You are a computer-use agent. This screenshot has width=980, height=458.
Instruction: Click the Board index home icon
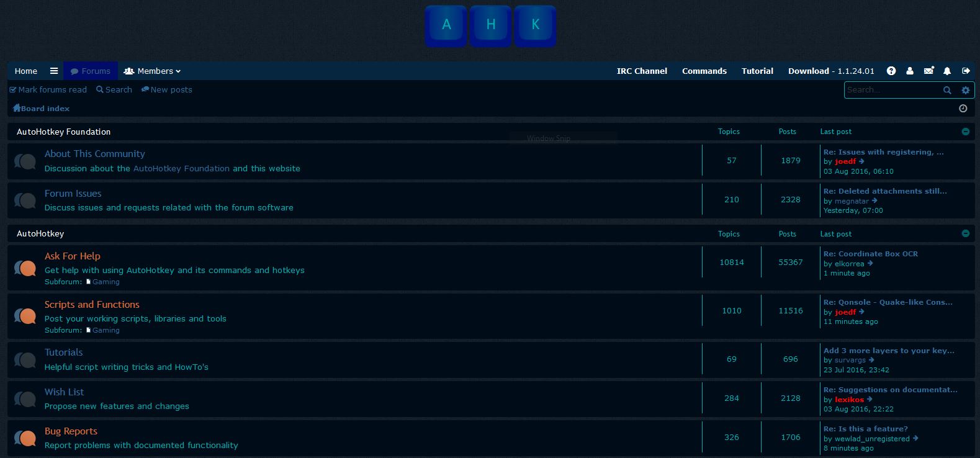[x=17, y=108]
